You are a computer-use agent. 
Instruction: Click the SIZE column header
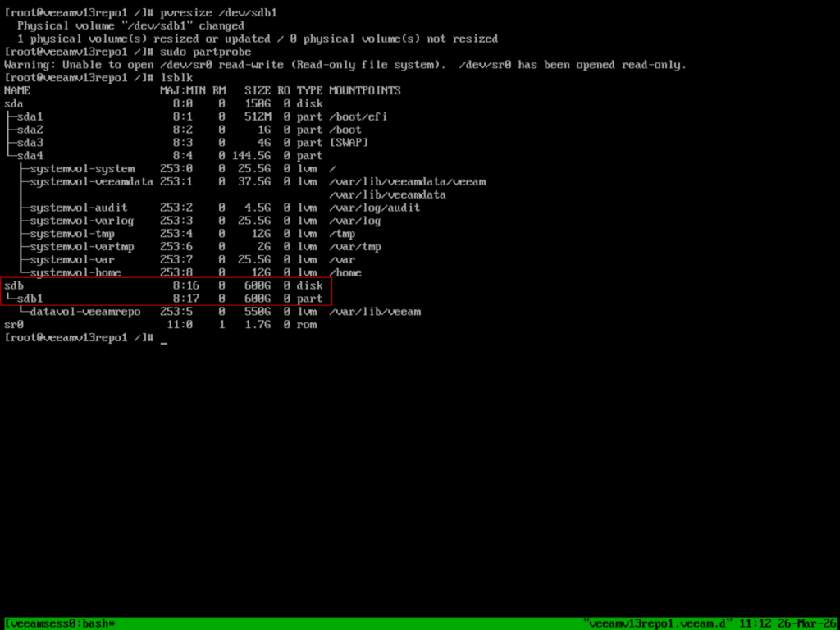(257, 90)
